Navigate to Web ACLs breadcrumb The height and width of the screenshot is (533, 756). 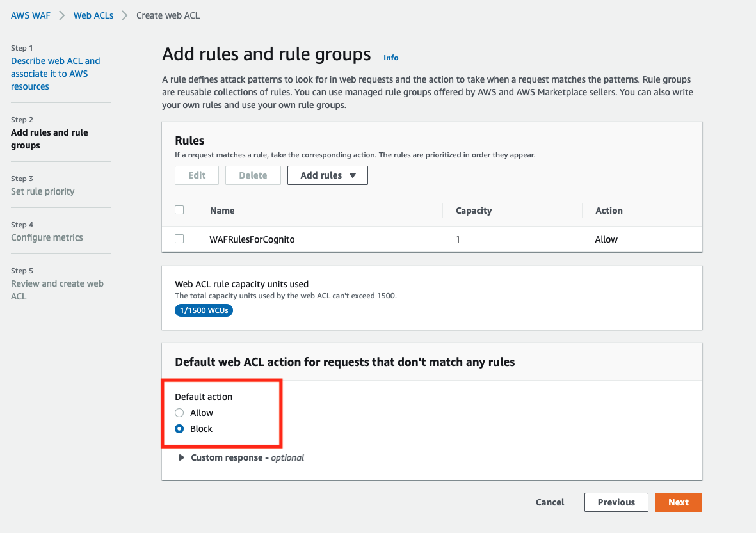93,15
